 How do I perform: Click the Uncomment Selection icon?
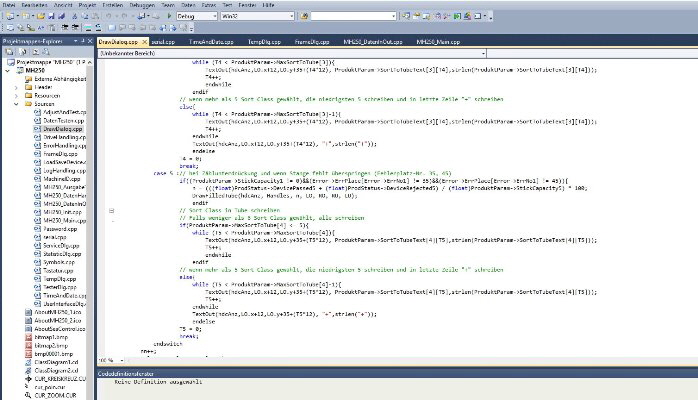98,28
